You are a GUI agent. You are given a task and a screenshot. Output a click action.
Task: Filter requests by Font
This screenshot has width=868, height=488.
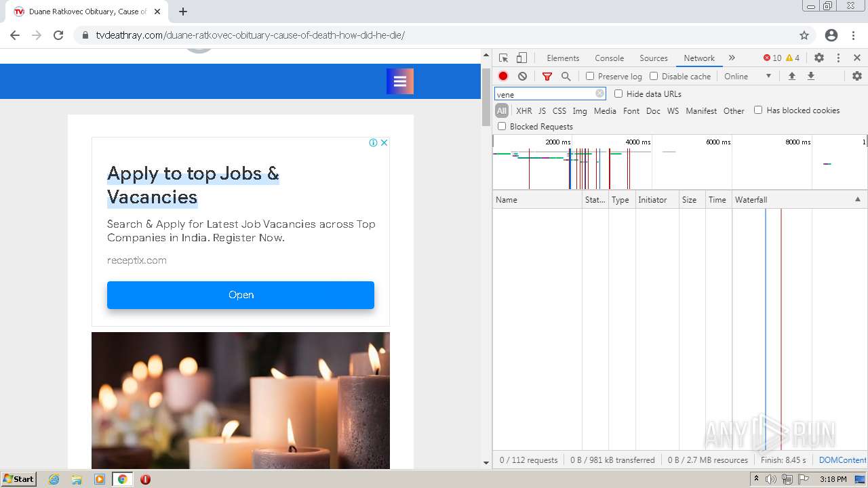(x=631, y=111)
